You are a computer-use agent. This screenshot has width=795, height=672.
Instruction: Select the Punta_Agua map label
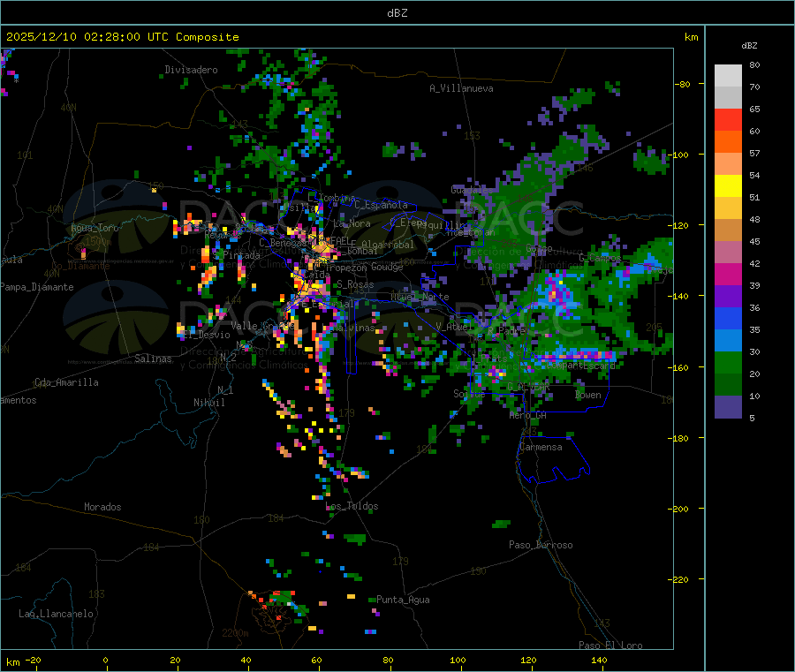tap(403, 600)
